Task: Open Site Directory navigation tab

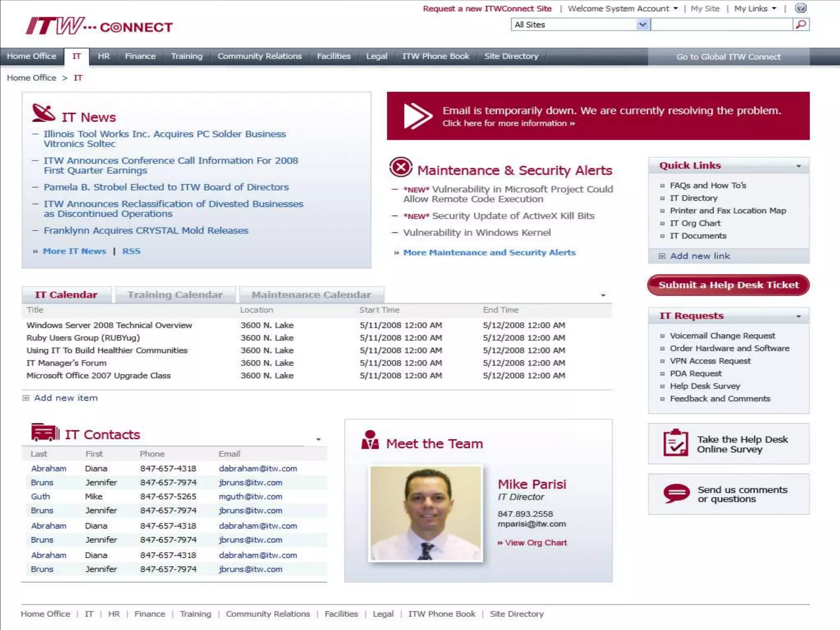Action: point(511,56)
